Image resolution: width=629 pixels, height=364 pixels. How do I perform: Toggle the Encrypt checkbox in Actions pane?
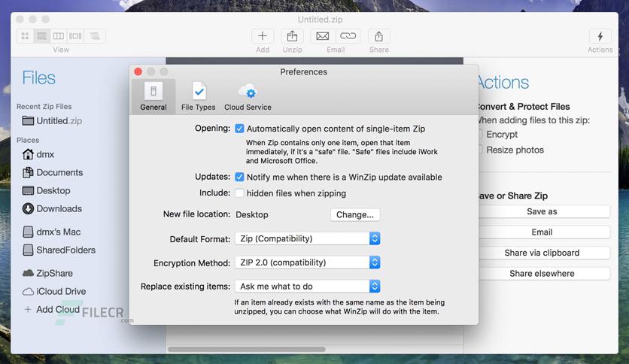click(x=480, y=135)
